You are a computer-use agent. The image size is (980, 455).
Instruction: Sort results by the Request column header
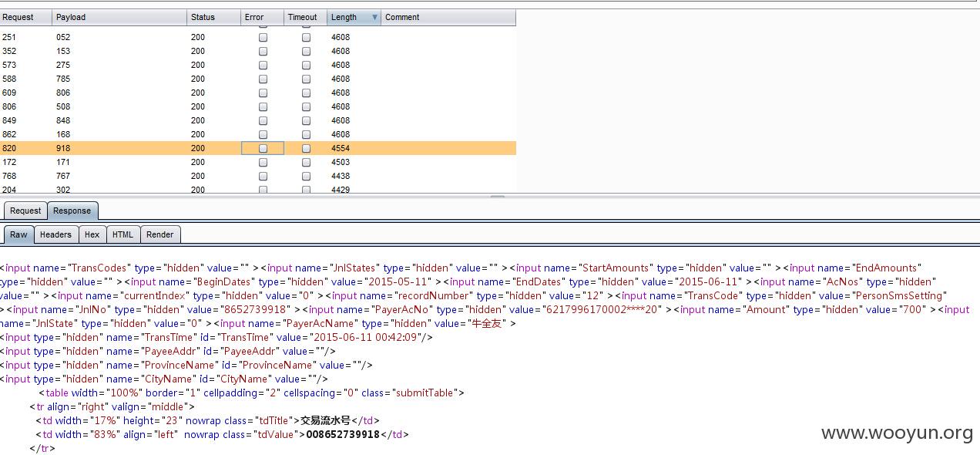[x=25, y=17]
